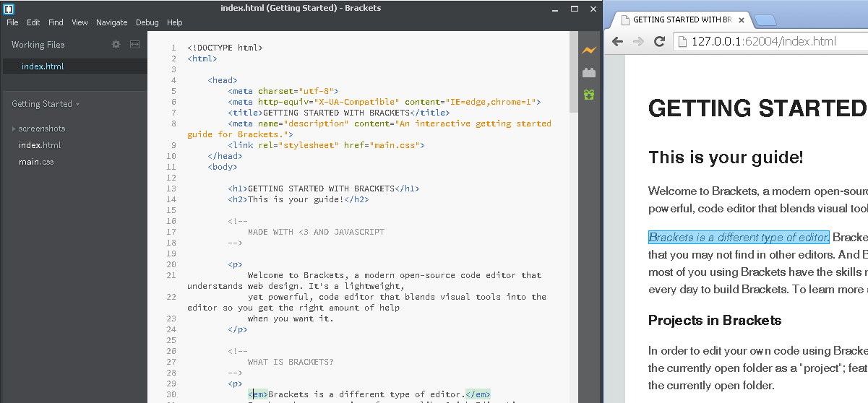The image size is (868, 403).
Task: Open the Edit menu
Action: pos(33,22)
